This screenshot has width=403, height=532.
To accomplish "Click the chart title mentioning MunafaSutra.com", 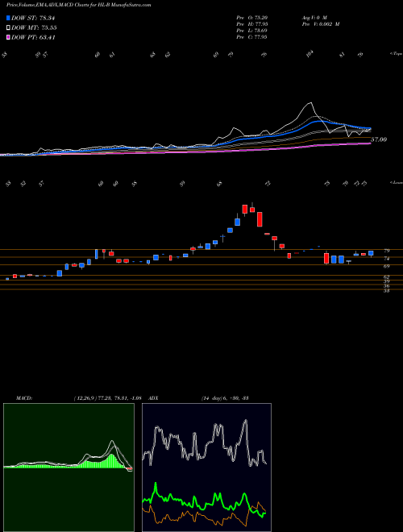I will click(79, 5).
